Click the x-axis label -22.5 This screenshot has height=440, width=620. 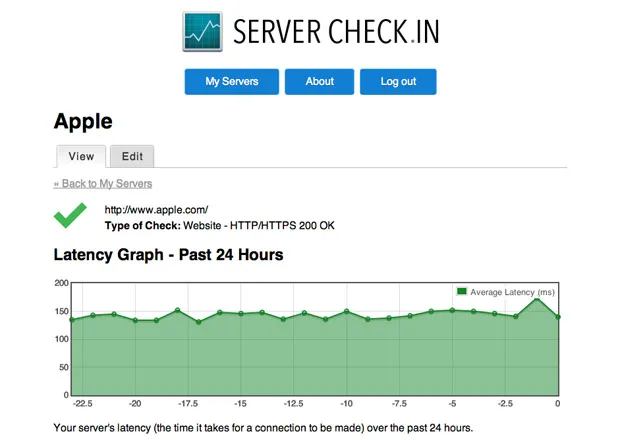click(83, 404)
